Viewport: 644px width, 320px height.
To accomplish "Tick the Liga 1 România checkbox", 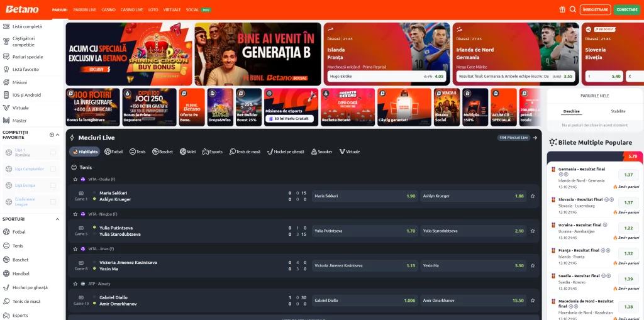I will point(53,152).
